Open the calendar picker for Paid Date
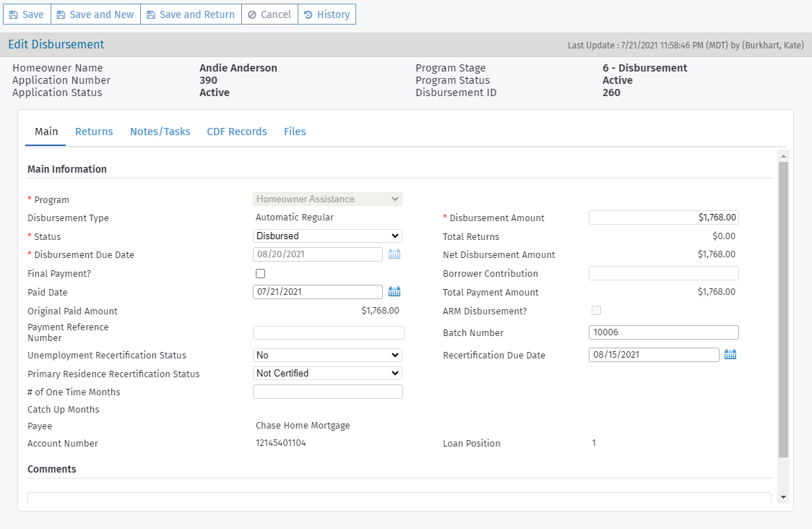The image size is (812, 529). tap(394, 291)
